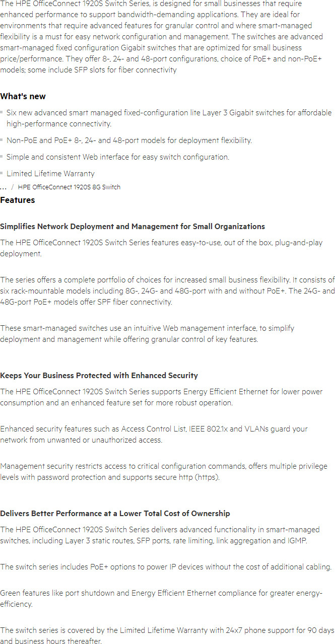The height and width of the screenshot is (644, 335).
Task: Click the plug-and-play deployment paragraph
Action: 161,248
